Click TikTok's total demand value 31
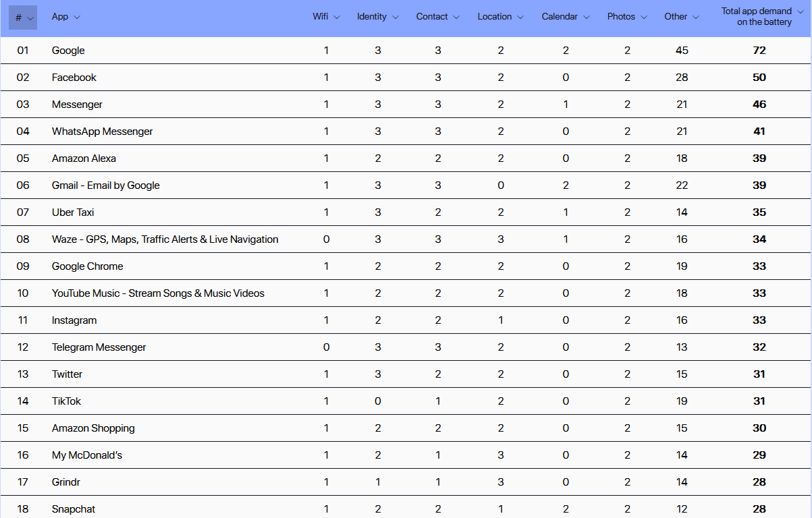 [759, 401]
